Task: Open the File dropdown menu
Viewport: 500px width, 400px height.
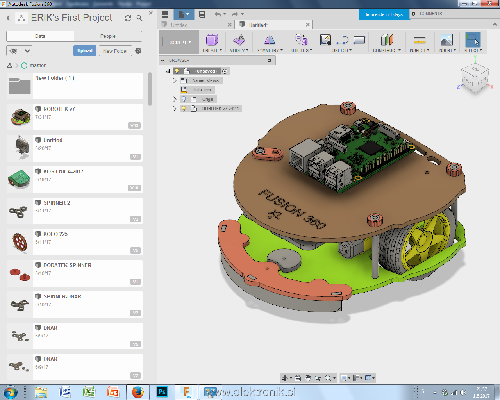Action: [x=184, y=14]
